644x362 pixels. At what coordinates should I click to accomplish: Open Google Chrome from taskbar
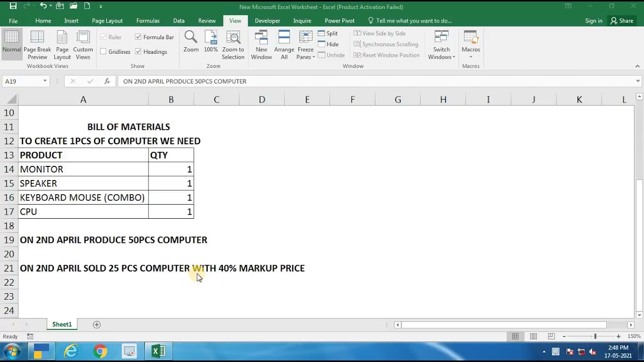point(100,351)
